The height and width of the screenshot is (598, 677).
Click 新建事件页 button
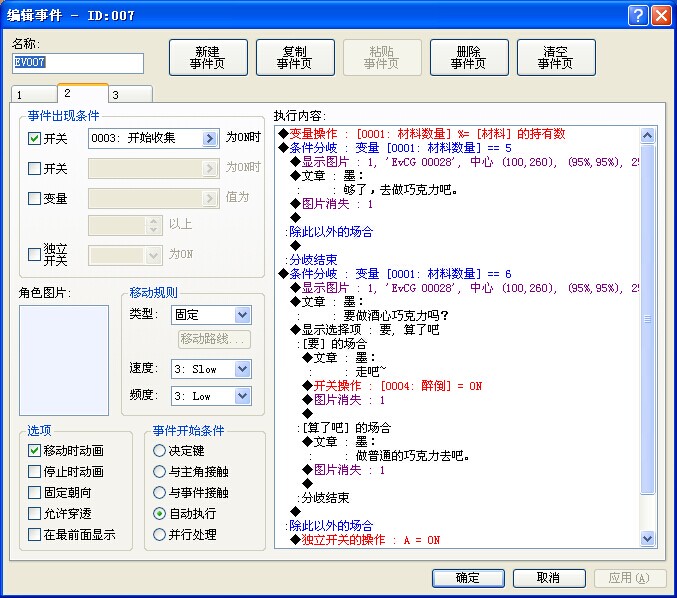tap(208, 57)
